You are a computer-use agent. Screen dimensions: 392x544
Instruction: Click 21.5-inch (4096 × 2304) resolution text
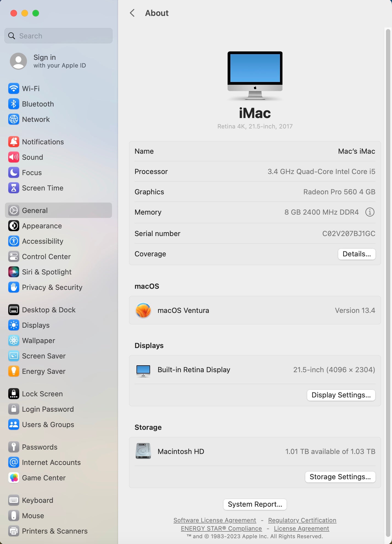[x=334, y=370]
